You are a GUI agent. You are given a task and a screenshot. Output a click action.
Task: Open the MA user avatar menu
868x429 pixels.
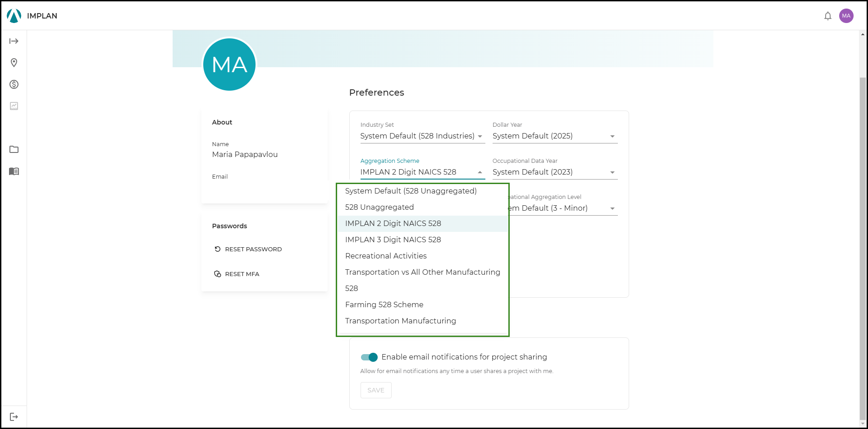click(x=846, y=16)
